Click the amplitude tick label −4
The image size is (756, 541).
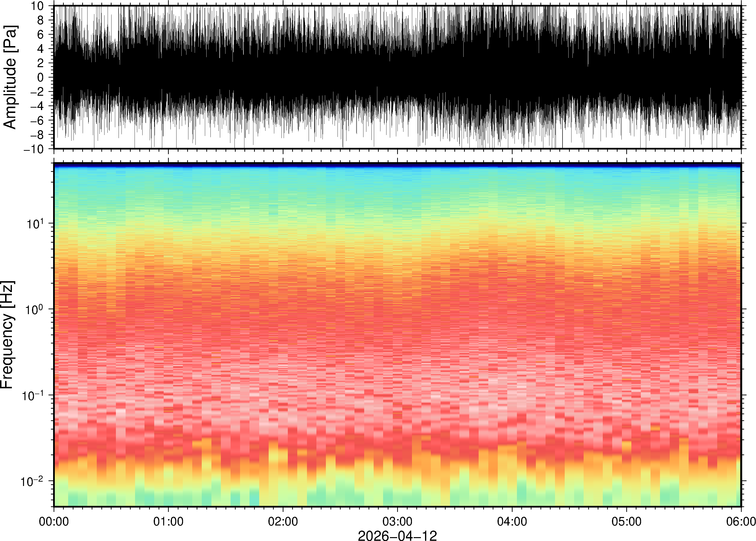pyautogui.click(x=37, y=106)
